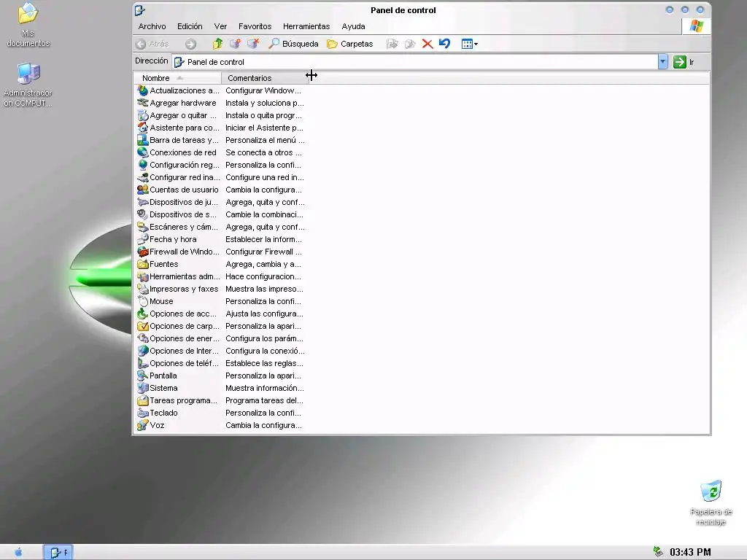Click the 'Muestra información...' comment text
The height and width of the screenshot is (560, 747).
(x=264, y=388)
